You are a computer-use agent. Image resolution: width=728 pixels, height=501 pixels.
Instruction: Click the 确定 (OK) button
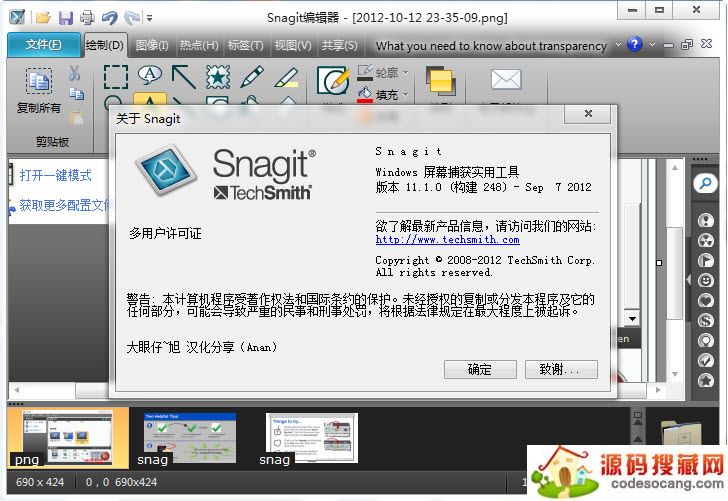click(480, 369)
